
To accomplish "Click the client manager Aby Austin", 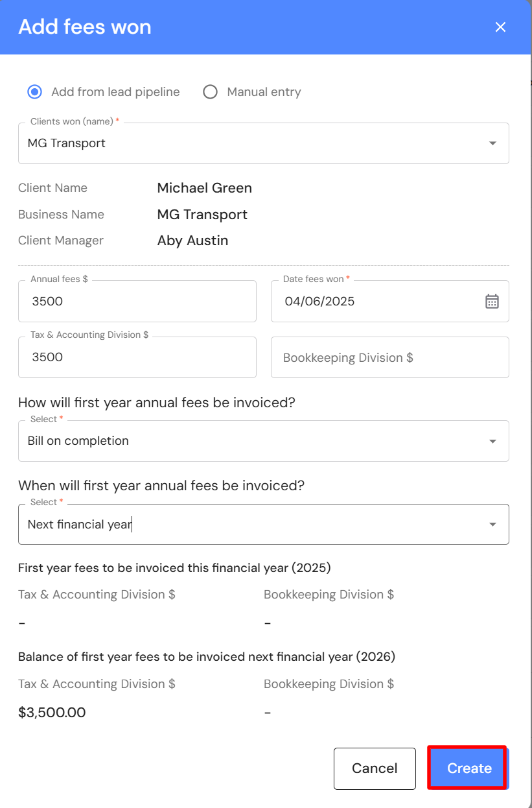I will pyautogui.click(x=192, y=241).
